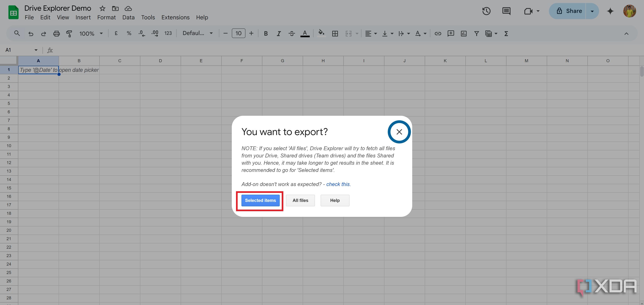Open the borders tool

[335, 33]
